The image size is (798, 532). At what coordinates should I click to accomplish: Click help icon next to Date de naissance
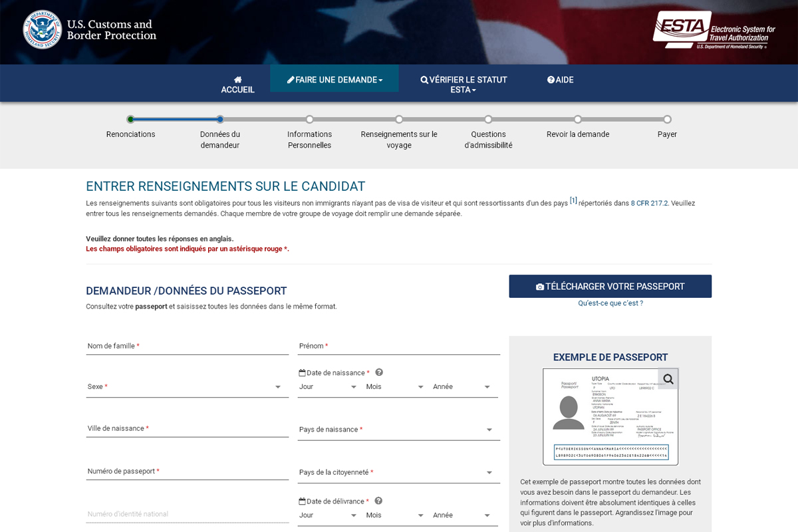[379, 372]
